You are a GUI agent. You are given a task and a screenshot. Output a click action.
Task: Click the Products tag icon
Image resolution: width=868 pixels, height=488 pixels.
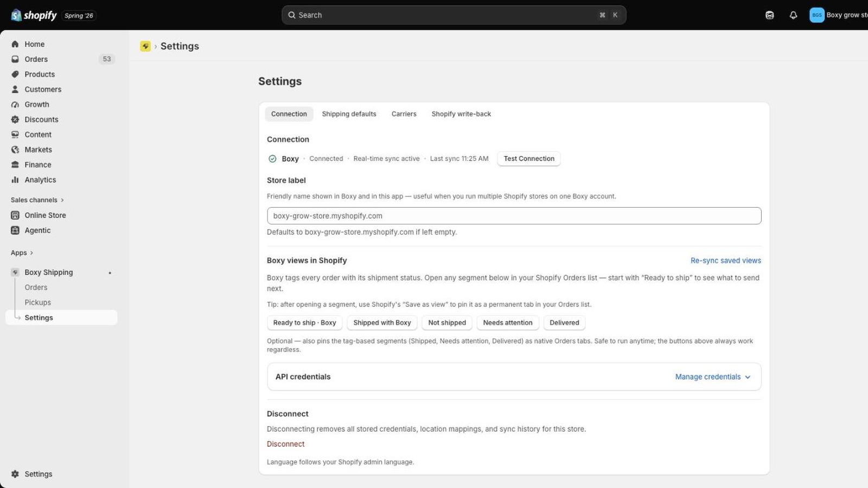(15, 74)
